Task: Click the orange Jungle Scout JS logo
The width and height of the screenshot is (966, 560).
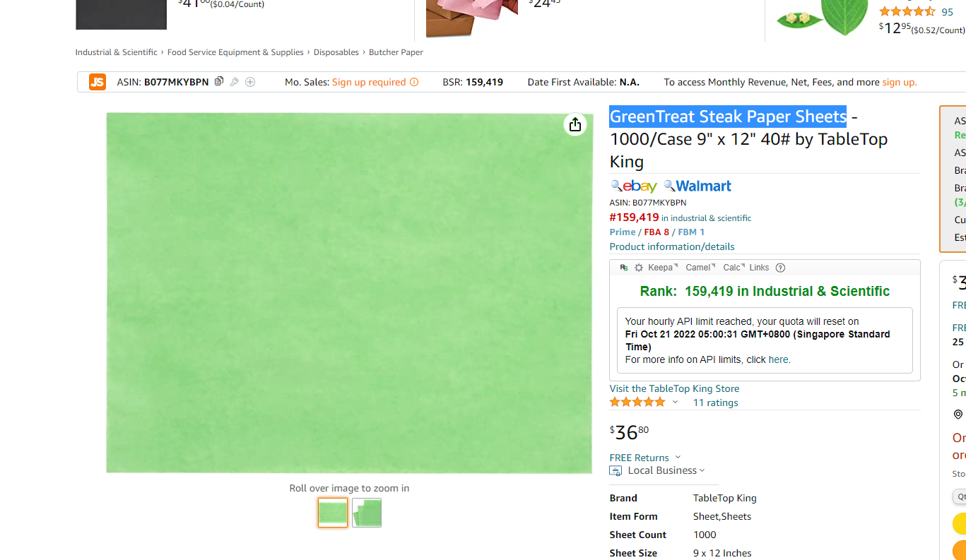Action: 98,82
